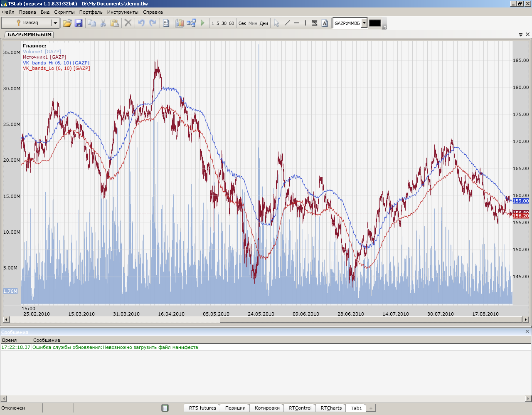Click the script diagram icon in toolbar
The image size is (532, 415).
coord(191,23)
